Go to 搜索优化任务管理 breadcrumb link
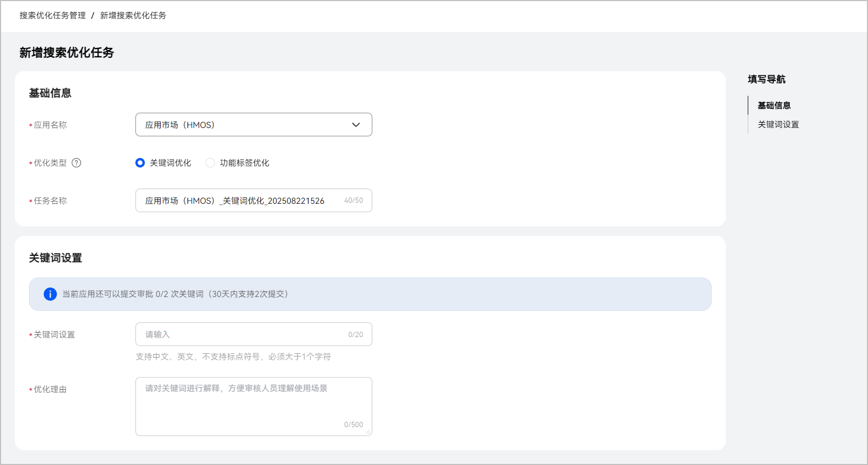Image resolution: width=868 pixels, height=465 pixels. [53, 15]
